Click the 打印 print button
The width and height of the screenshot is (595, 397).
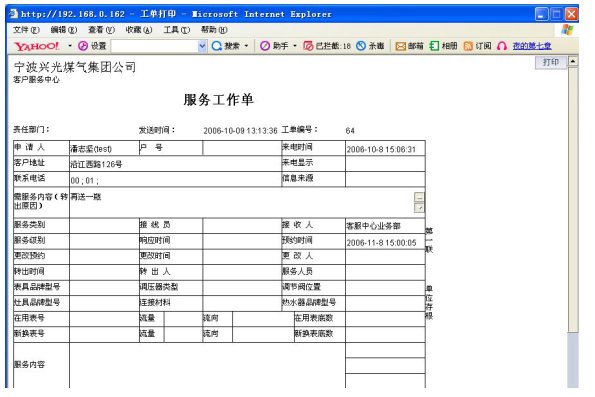[551, 62]
